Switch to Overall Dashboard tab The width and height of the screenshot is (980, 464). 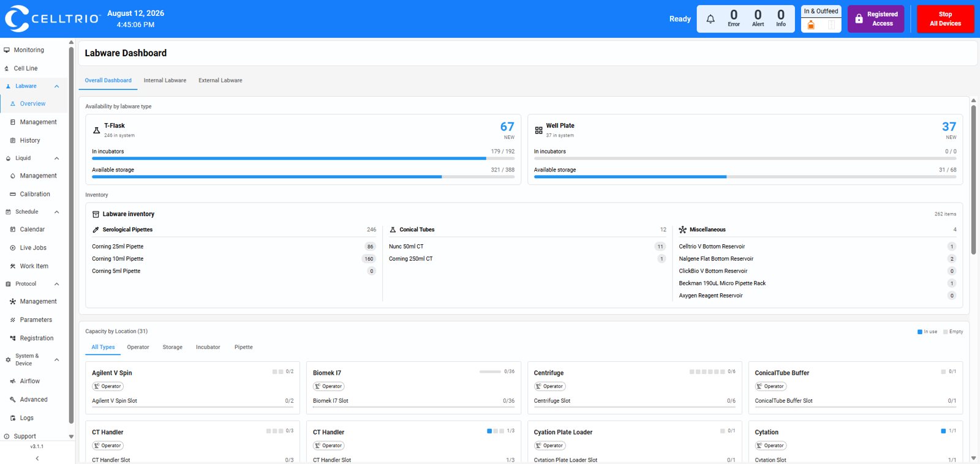pos(108,80)
